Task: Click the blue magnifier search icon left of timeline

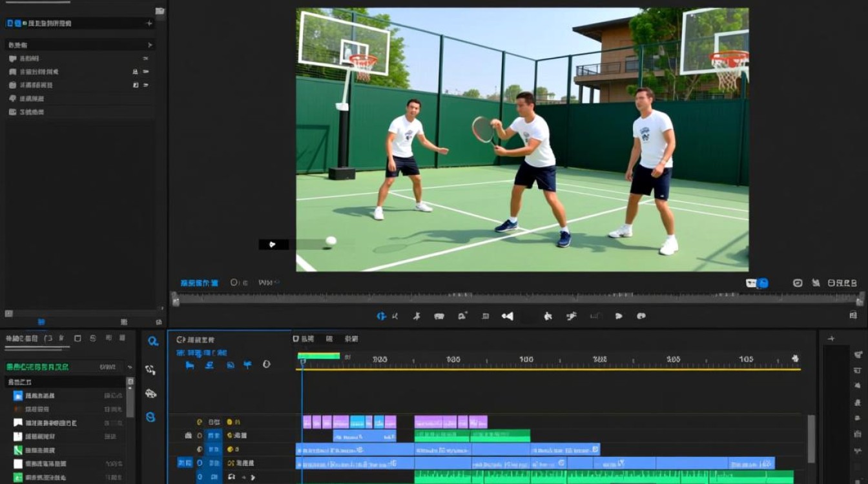Action: [152, 341]
